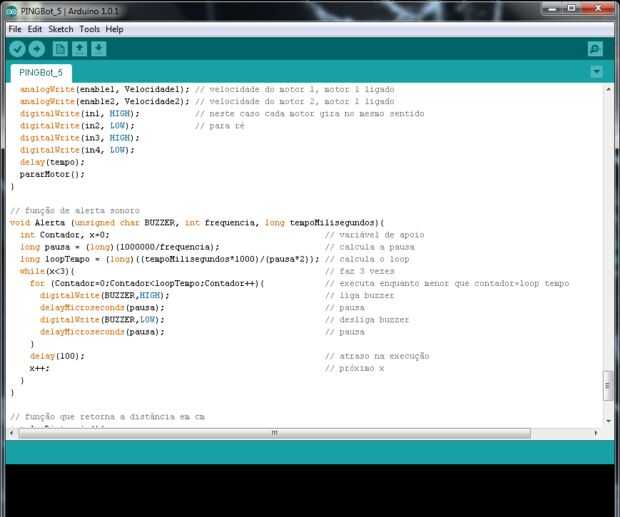The image size is (620, 517).
Task: Click 'analogWrite(enable1, Velocidade1);' line
Action: click(105, 89)
